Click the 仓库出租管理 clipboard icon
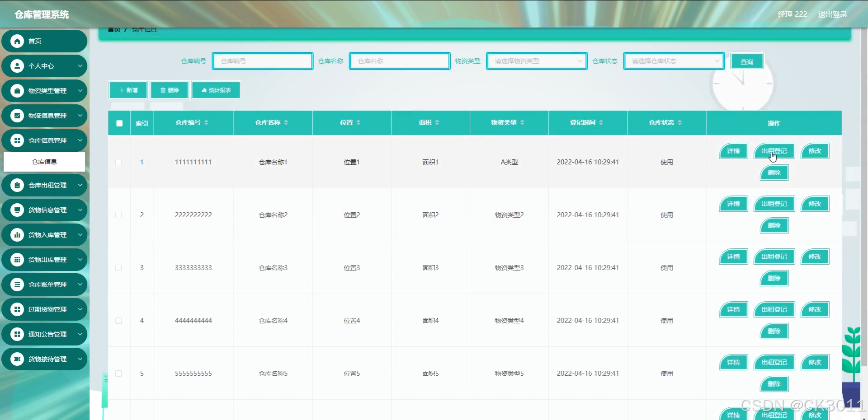The width and height of the screenshot is (868, 420). (17, 185)
